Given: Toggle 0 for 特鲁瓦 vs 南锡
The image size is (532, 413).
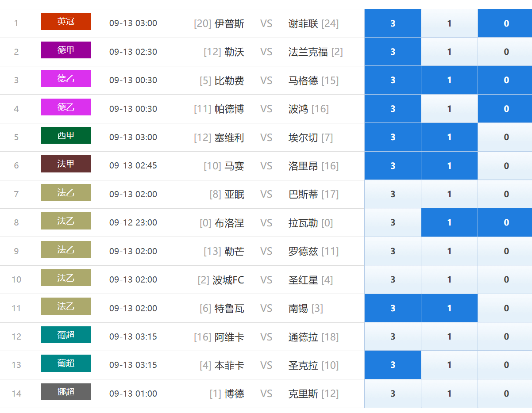Looking at the screenshot, I should coord(506,308).
